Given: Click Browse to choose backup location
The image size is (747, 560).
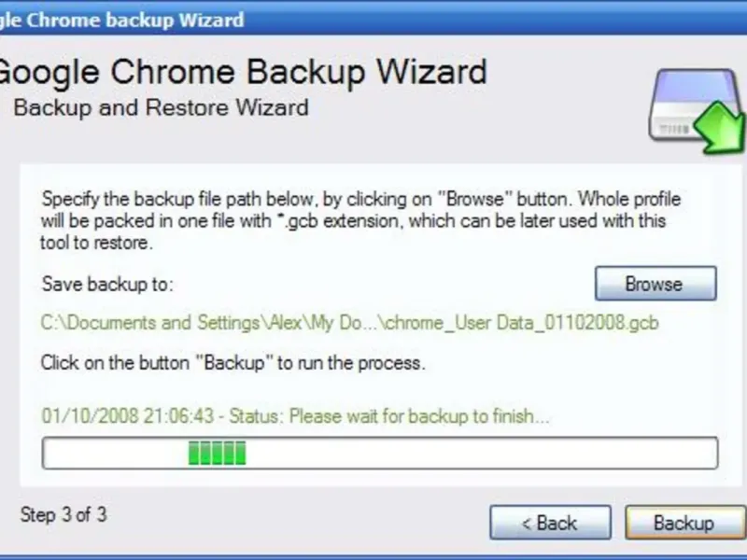Looking at the screenshot, I should [x=655, y=284].
